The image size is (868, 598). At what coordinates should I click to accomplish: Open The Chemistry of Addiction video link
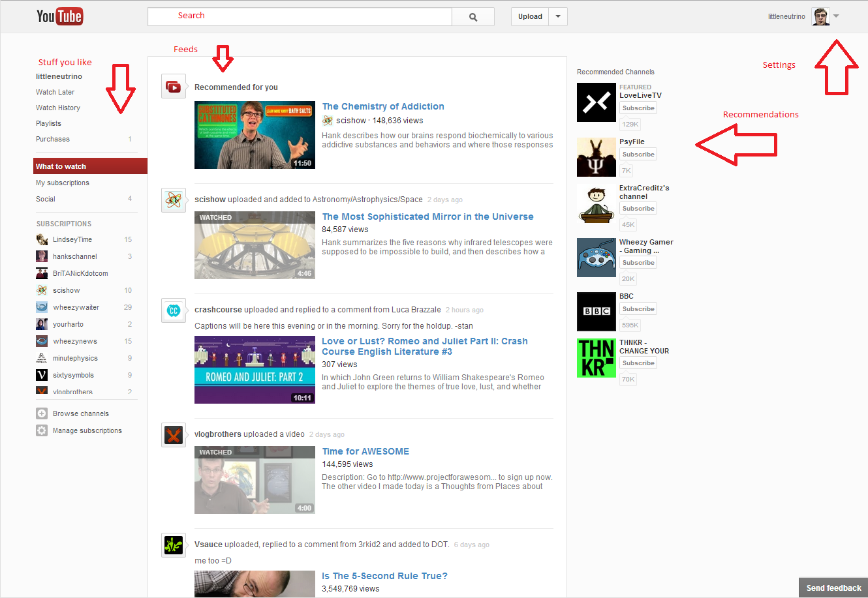(383, 106)
